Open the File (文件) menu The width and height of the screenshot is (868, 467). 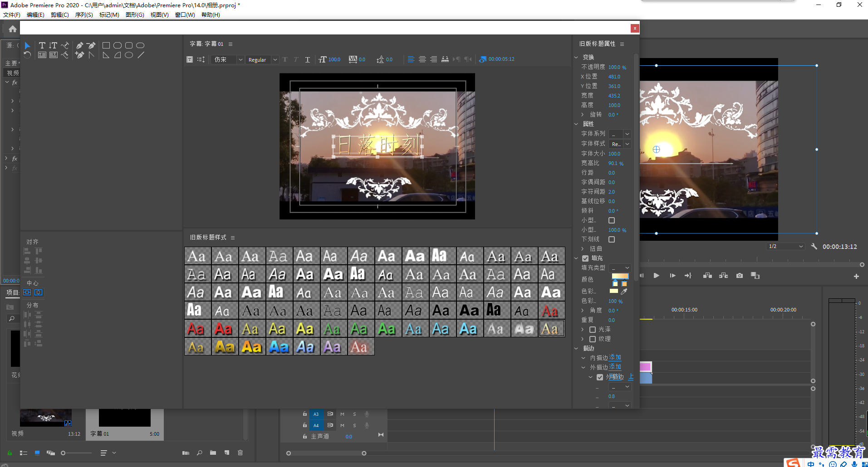pyautogui.click(x=12, y=15)
